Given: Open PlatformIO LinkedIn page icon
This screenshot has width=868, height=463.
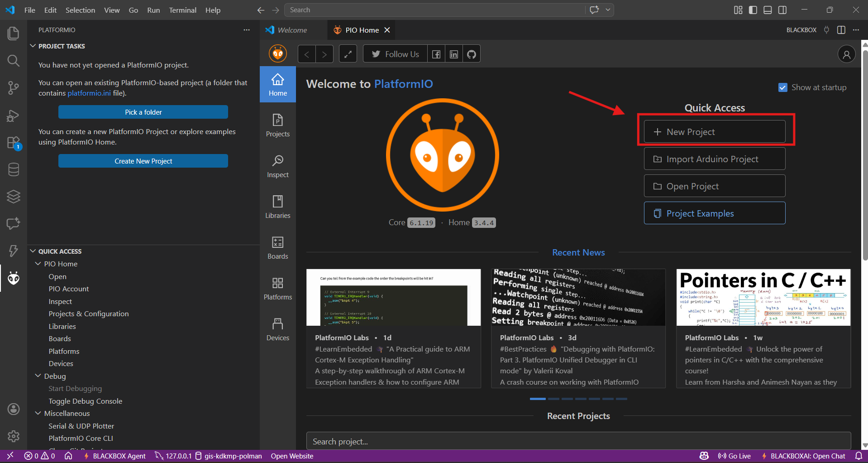Looking at the screenshot, I should [454, 54].
